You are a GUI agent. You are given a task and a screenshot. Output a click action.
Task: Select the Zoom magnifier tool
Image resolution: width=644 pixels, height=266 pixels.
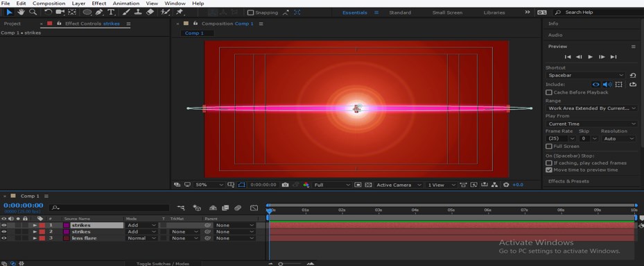click(33, 13)
